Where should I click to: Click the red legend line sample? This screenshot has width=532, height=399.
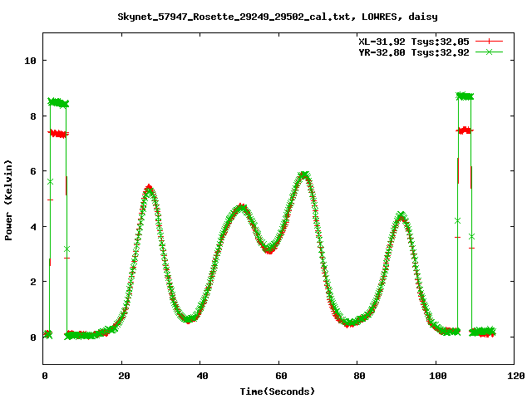(489, 42)
